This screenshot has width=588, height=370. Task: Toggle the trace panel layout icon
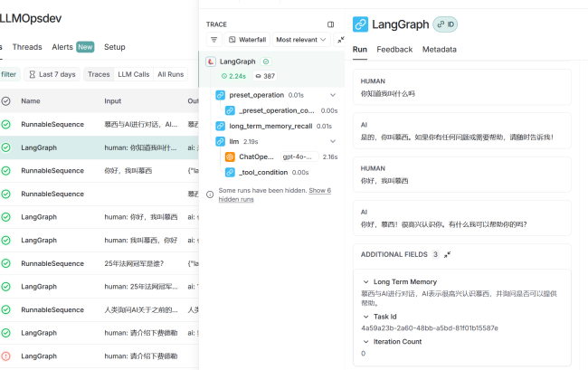point(330,24)
